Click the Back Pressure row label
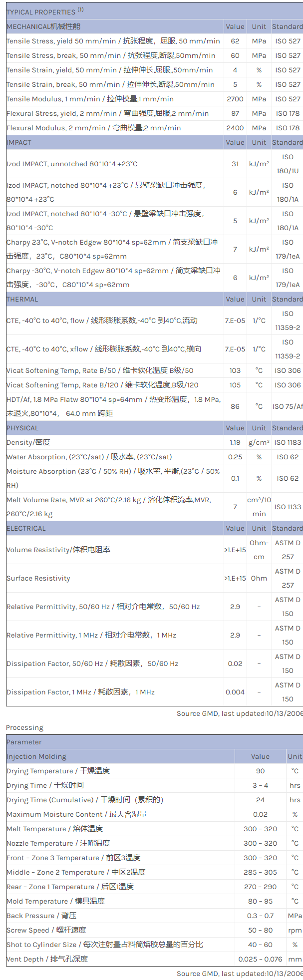Screen dimensions: 303x980 tap(41, 916)
